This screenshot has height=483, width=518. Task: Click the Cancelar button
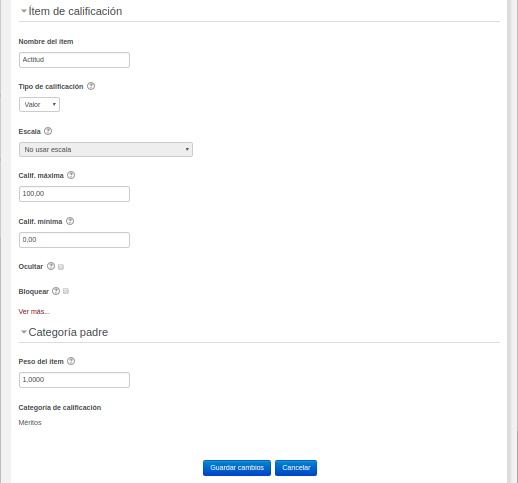coord(296,468)
